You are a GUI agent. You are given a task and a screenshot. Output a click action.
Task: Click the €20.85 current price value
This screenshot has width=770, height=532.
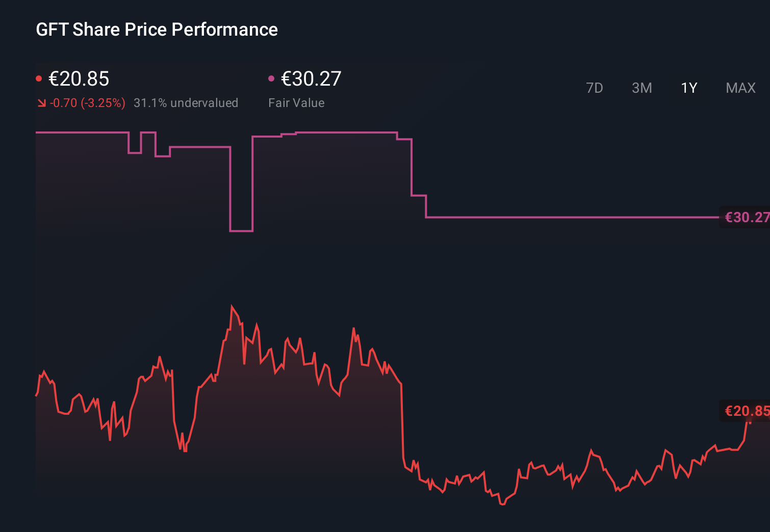tap(79, 78)
